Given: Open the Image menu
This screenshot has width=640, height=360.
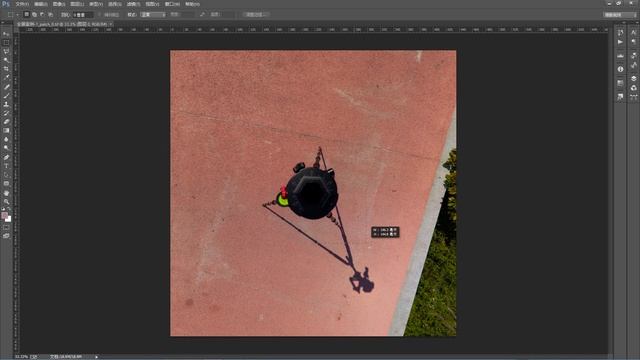Looking at the screenshot, I should pyautogui.click(x=59, y=4).
